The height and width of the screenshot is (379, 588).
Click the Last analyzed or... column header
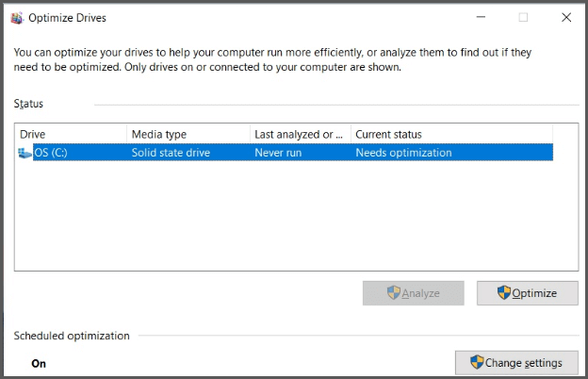301,134
